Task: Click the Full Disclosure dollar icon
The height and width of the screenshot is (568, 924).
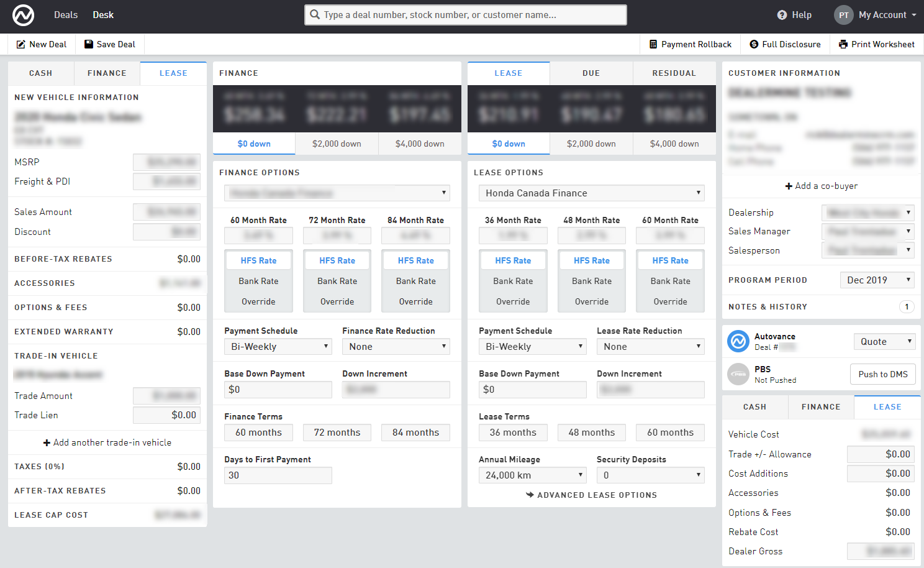Action: pyautogui.click(x=754, y=44)
